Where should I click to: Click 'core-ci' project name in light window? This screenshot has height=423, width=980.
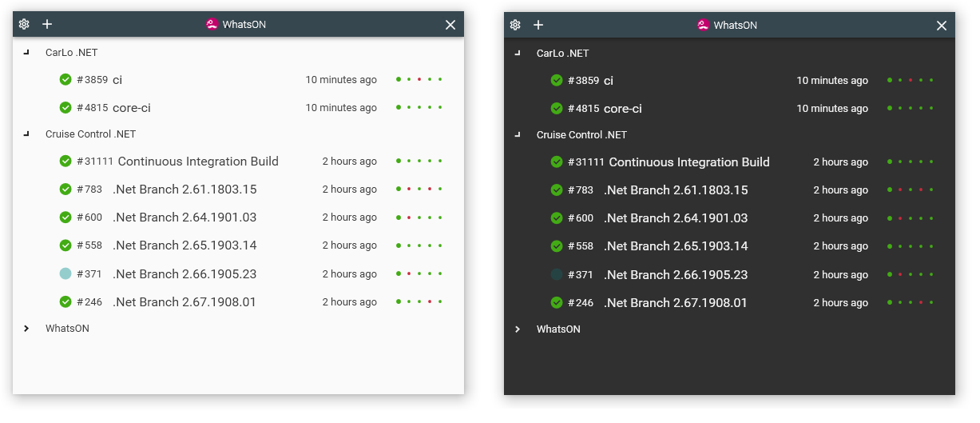point(132,107)
